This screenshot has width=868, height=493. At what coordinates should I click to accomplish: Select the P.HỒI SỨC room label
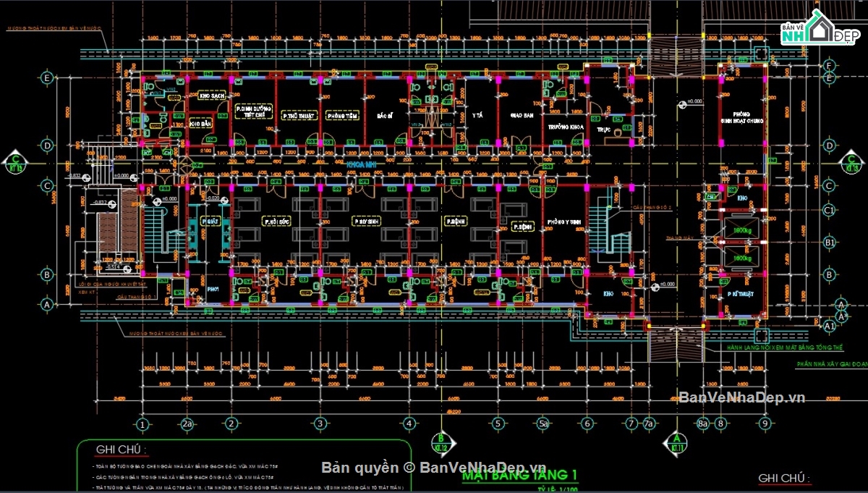276,221
